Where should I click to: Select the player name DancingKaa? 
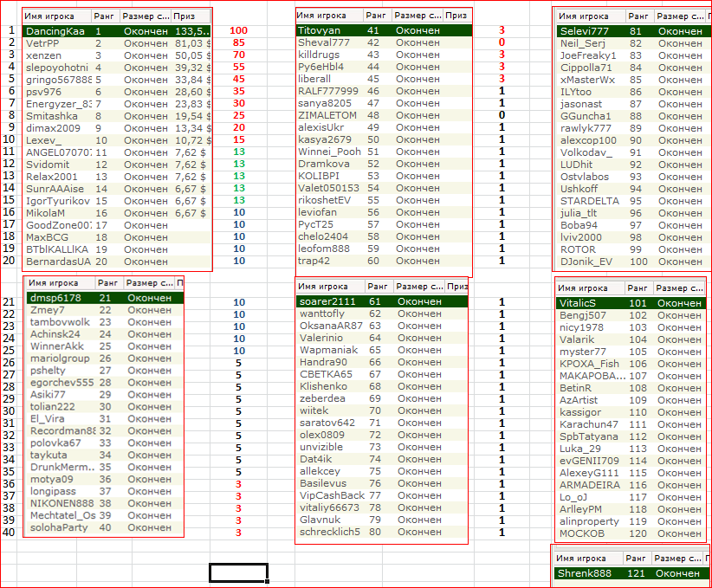(55, 31)
